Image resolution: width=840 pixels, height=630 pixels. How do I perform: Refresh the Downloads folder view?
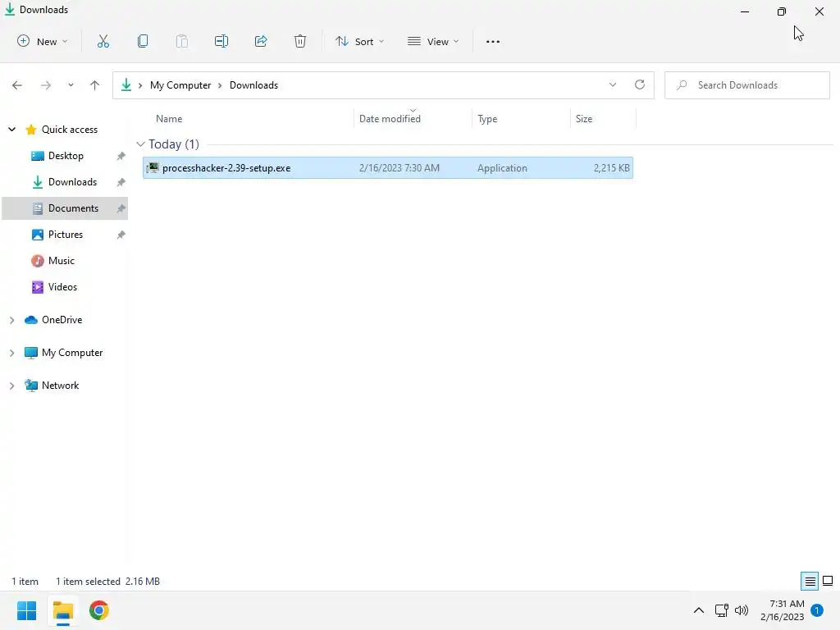point(640,84)
